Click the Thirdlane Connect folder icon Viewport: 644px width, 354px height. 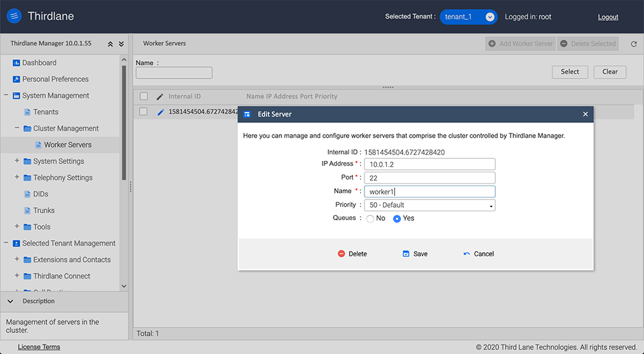pos(27,276)
